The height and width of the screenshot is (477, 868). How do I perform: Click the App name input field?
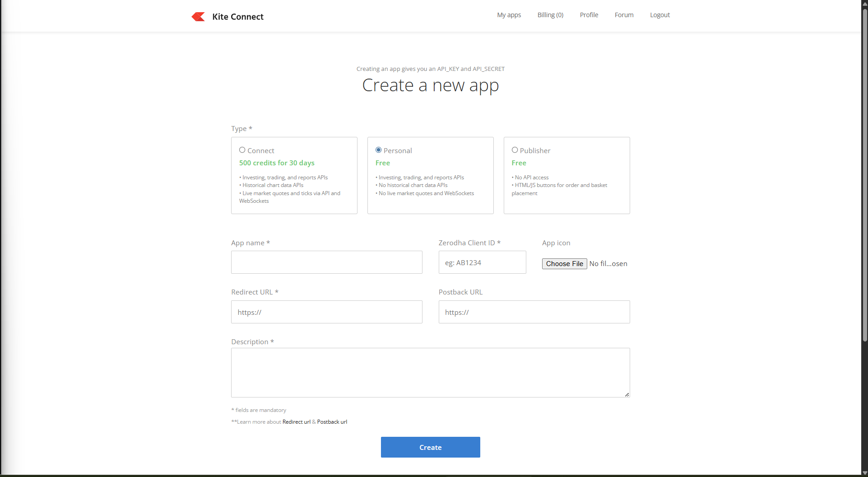point(326,262)
